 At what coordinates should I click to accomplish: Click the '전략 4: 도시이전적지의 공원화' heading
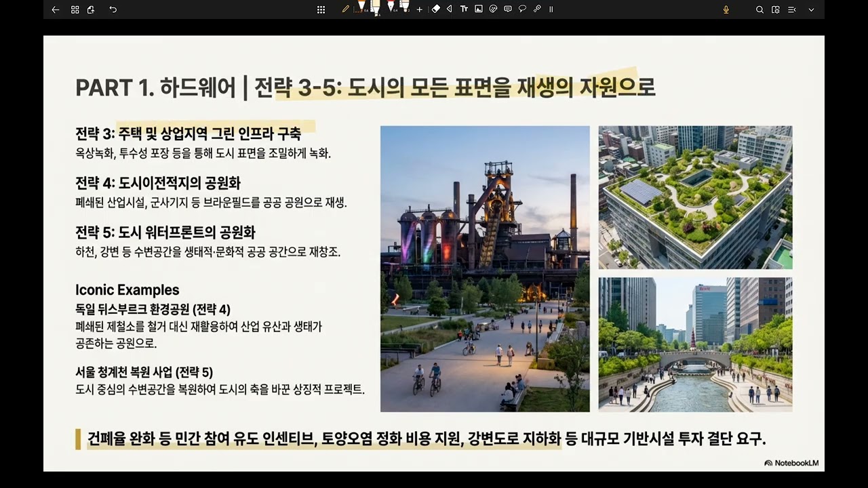[158, 183]
